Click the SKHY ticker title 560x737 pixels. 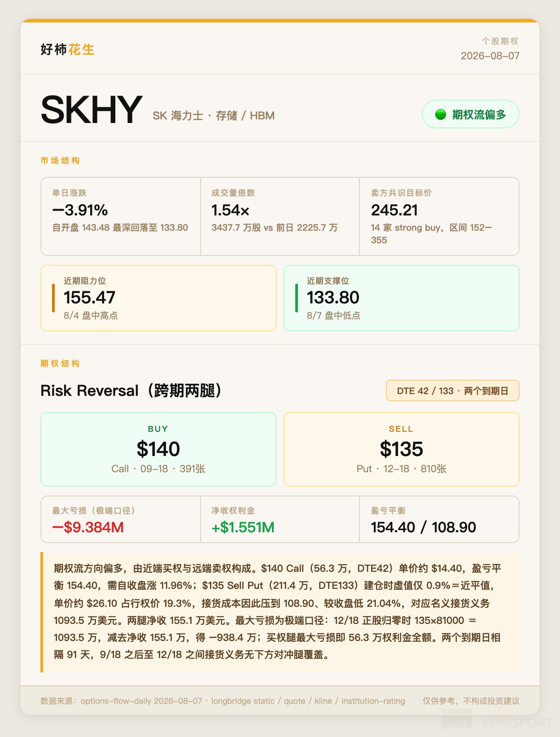[92, 110]
